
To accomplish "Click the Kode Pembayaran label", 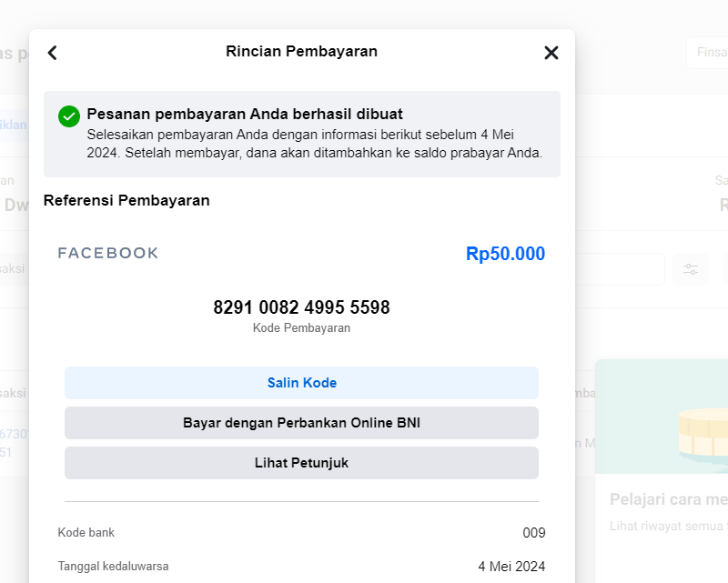I will click(x=301, y=328).
